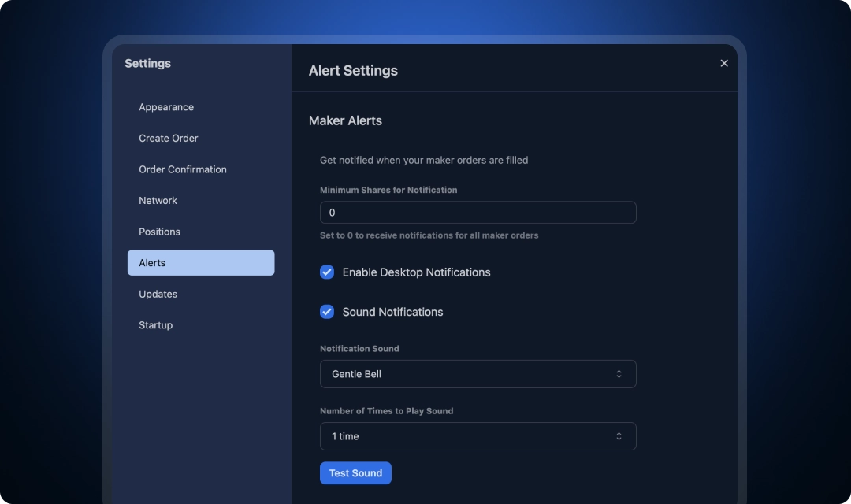Open the Create Order settings page
This screenshot has height=504, width=851.
168,138
